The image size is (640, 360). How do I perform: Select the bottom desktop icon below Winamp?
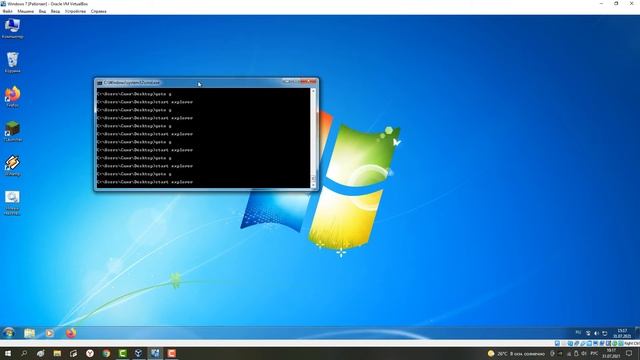click(x=12, y=203)
